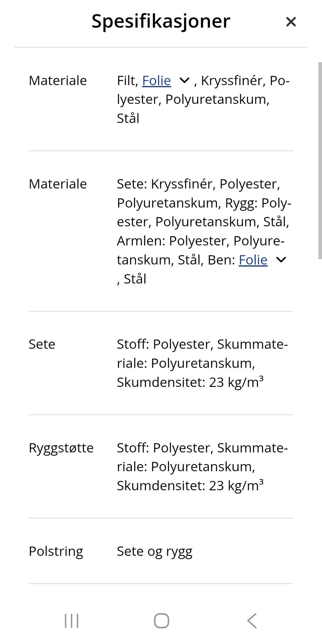Tap the recent apps icon in navigation bar

71,620
